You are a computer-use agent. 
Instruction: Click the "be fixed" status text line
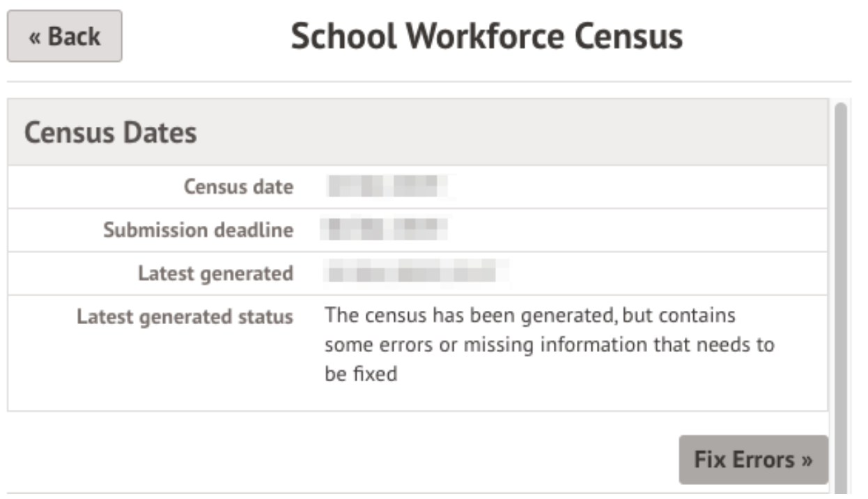tap(361, 374)
